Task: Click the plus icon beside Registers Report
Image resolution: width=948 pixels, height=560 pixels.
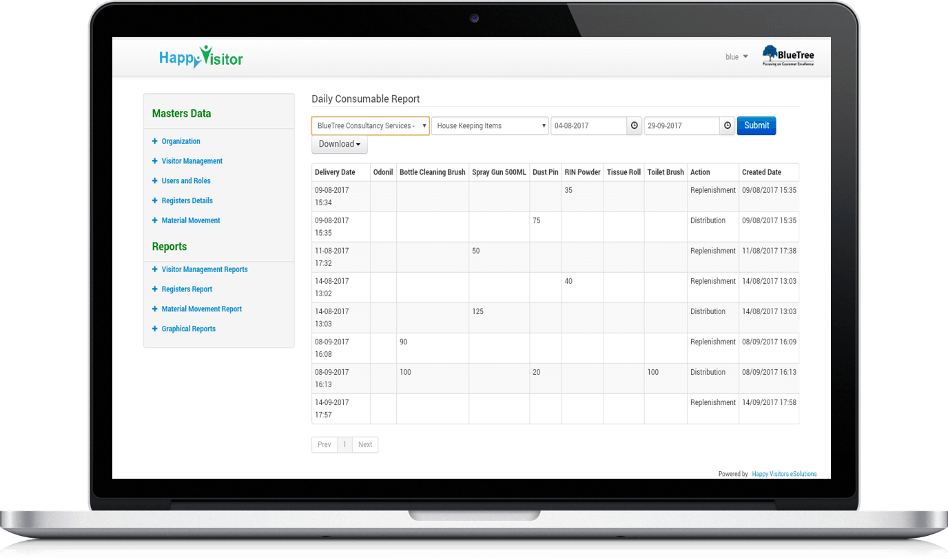Action: 155,289
